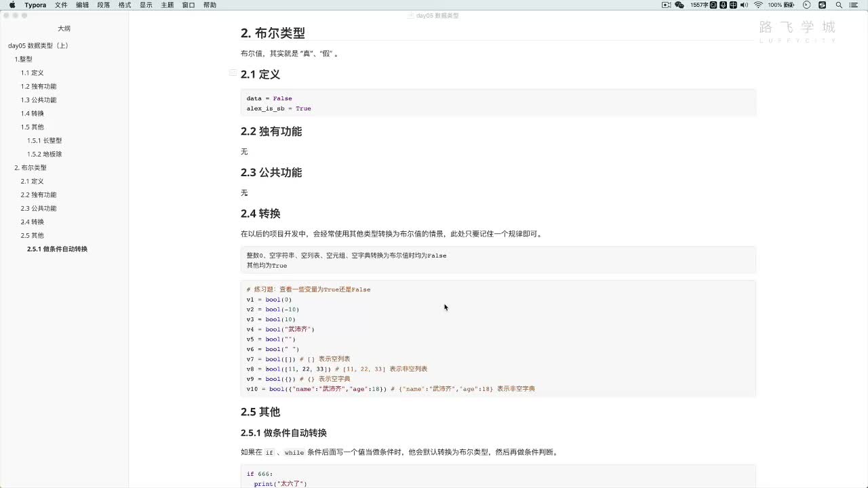Click the 2.1 定义 document heading

pos(260,75)
